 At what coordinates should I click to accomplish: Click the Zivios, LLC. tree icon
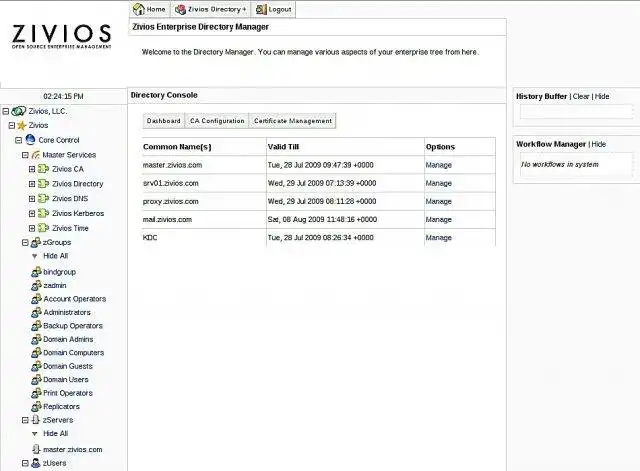click(18, 111)
